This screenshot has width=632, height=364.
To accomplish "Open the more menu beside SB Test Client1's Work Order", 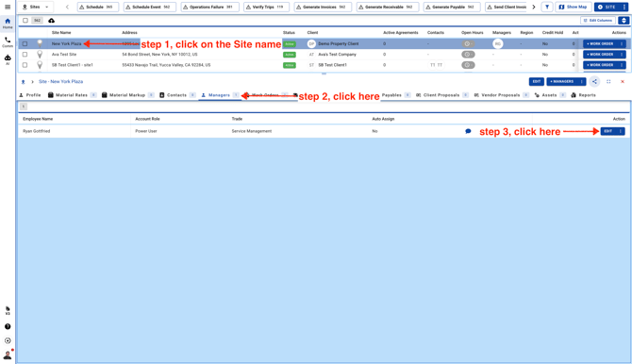I will 621,65.
